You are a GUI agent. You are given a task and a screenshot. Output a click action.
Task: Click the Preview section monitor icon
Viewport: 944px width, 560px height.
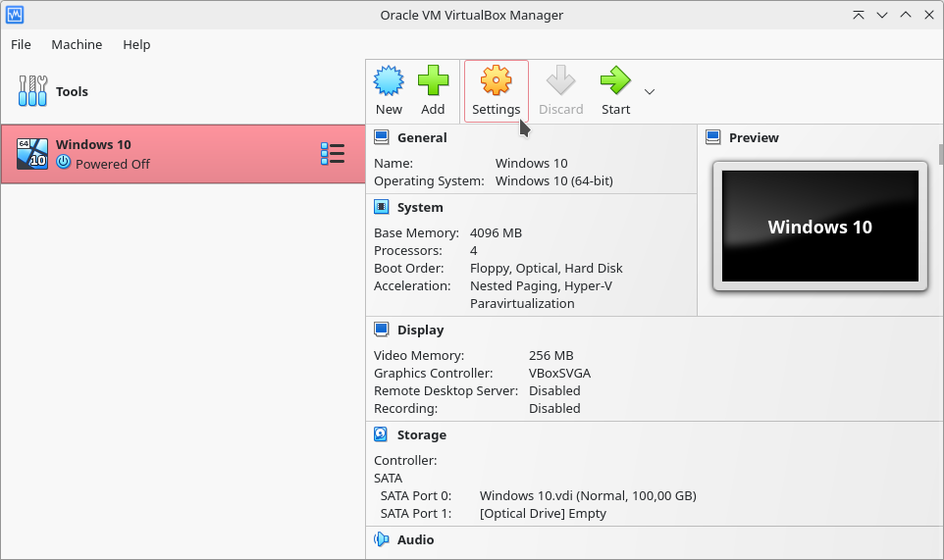tap(712, 137)
